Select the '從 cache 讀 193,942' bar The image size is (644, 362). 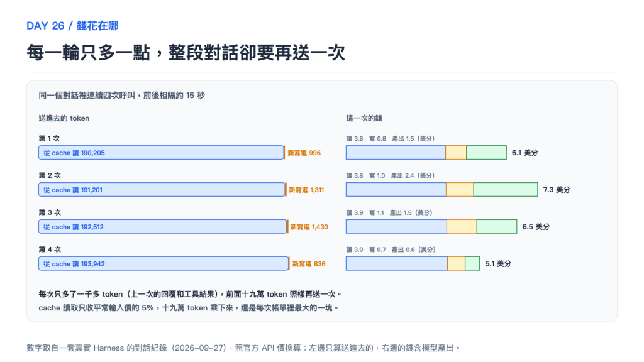[164, 263]
